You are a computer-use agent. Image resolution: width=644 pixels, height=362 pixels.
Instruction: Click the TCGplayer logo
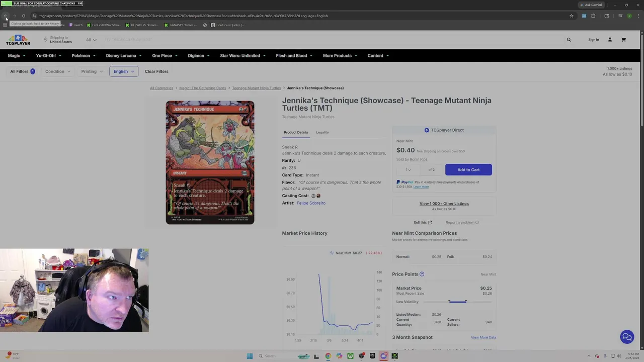tap(18, 40)
